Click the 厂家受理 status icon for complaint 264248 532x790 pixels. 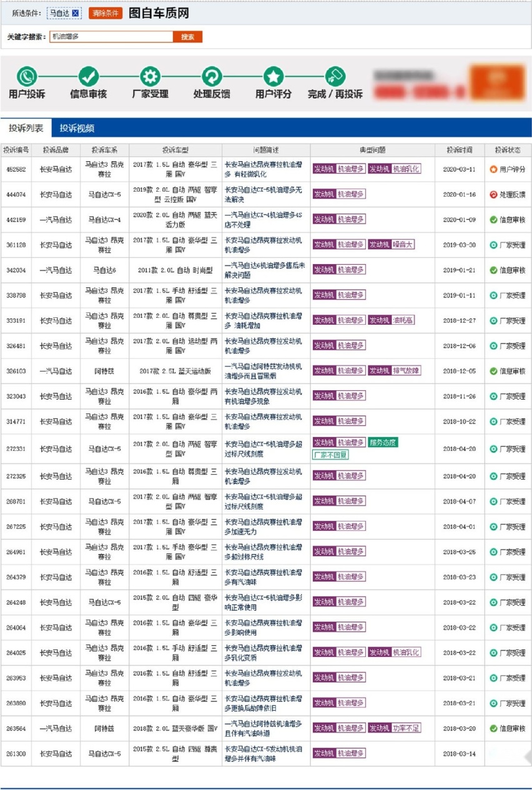[493, 603]
